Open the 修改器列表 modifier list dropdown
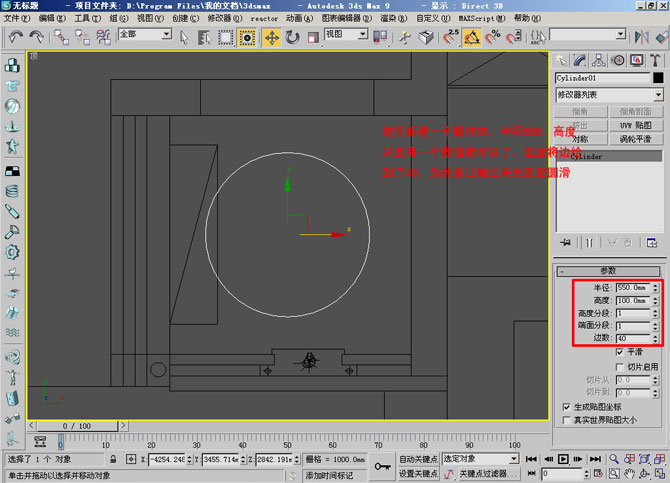670x483 pixels. click(x=658, y=94)
